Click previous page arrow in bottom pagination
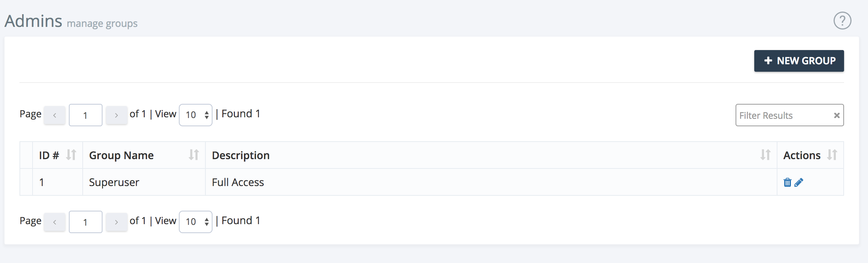Image resolution: width=868 pixels, height=263 pixels. point(55,222)
